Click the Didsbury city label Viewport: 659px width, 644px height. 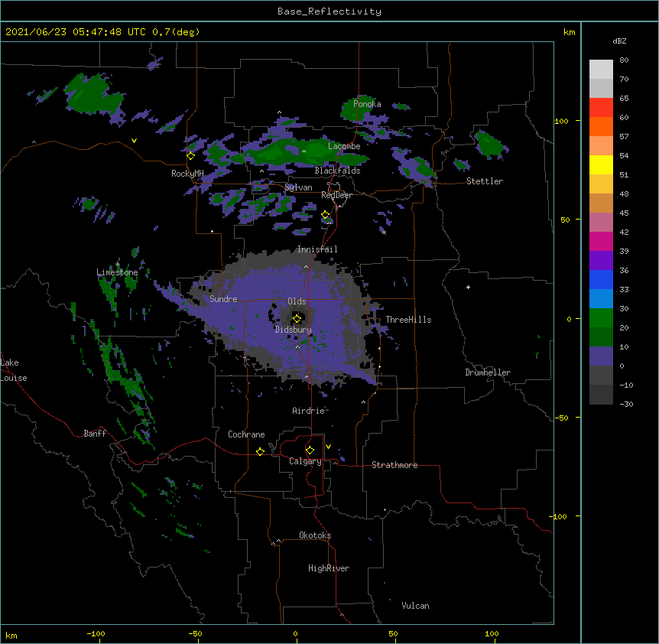click(x=294, y=330)
